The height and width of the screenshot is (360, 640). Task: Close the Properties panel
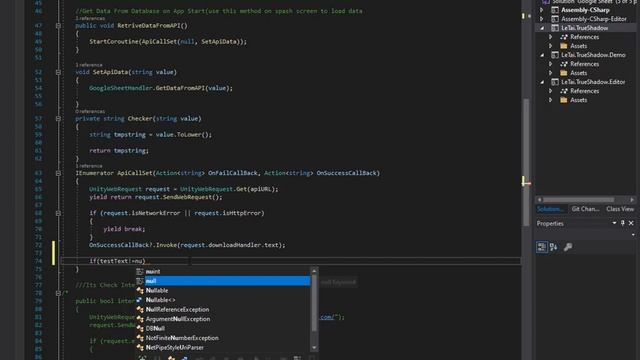(631, 223)
